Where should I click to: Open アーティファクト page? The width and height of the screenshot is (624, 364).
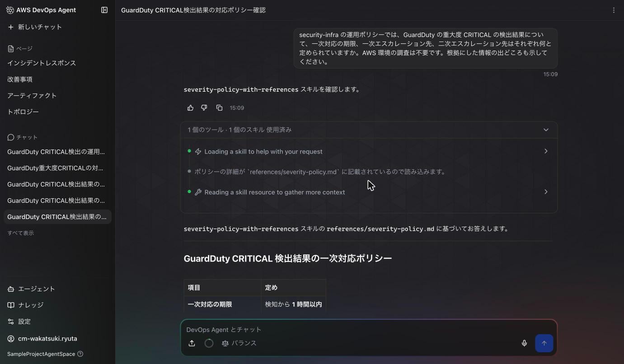(x=32, y=96)
